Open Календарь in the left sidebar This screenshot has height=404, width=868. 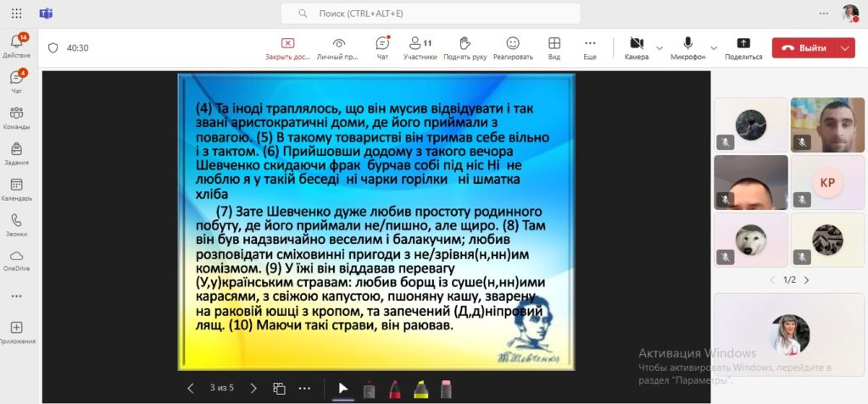coord(16,190)
